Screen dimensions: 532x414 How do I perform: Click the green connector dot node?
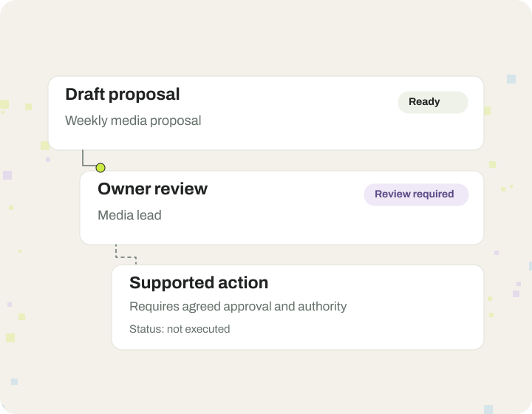click(x=100, y=168)
